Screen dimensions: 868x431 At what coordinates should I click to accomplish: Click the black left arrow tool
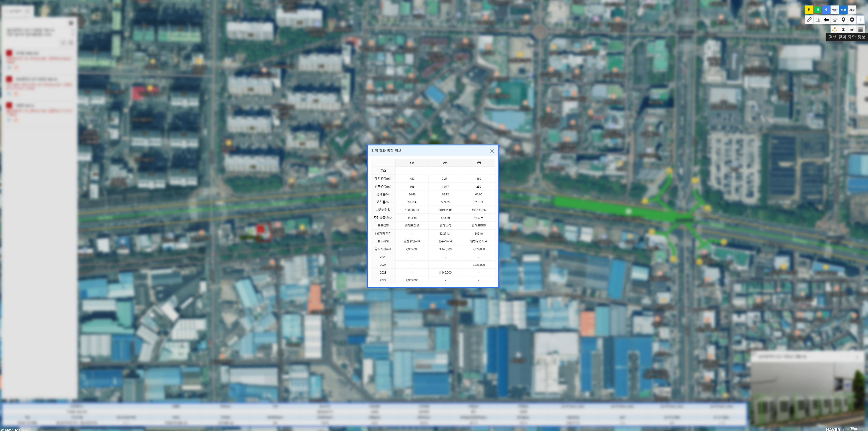pyautogui.click(x=826, y=20)
